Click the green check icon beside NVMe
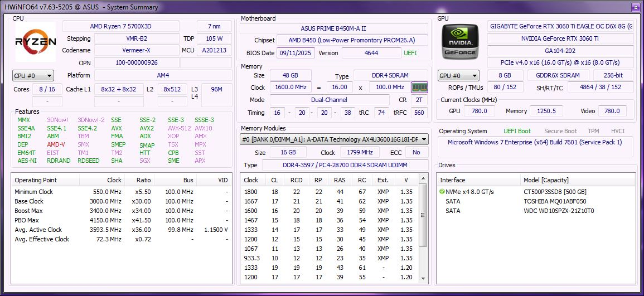 pos(442,192)
